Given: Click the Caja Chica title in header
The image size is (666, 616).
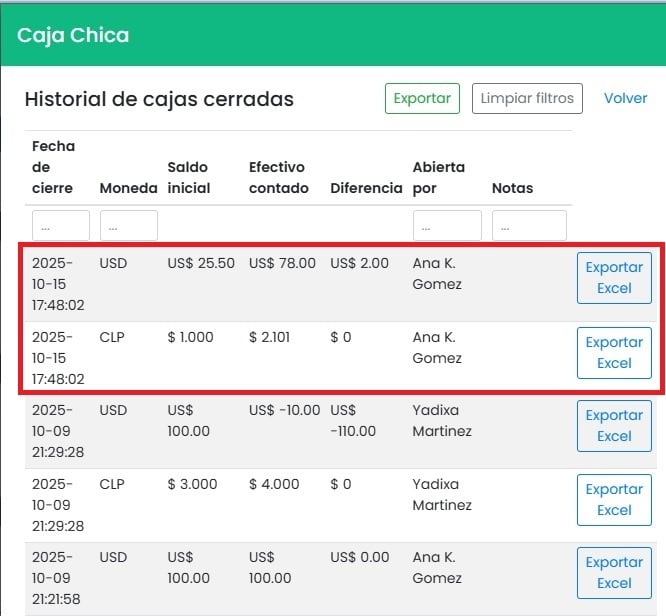Looking at the screenshot, I should (73, 36).
